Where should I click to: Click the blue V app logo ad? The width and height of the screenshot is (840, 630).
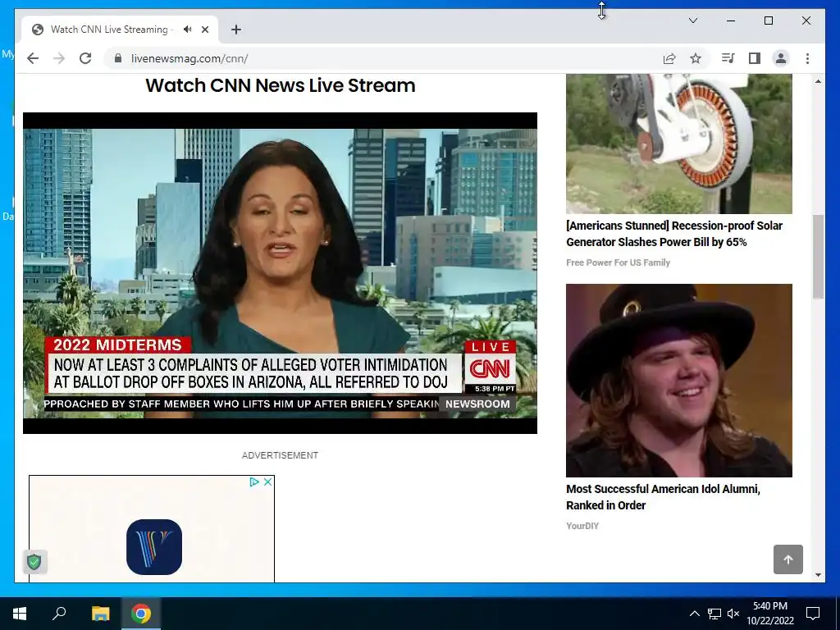point(154,546)
